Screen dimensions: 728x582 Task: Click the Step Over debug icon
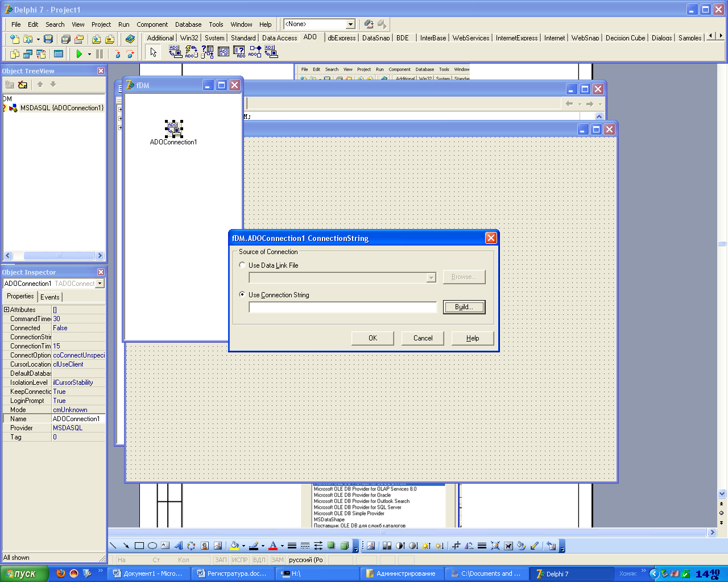coord(130,53)
